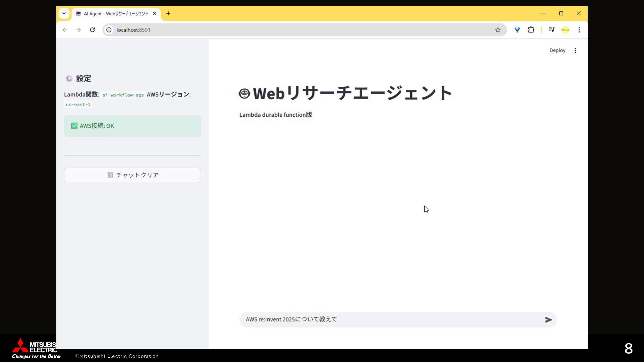Send the chat message with arrow icon
This screenshot has height=362, width=644.
click(x=548, y=320)
